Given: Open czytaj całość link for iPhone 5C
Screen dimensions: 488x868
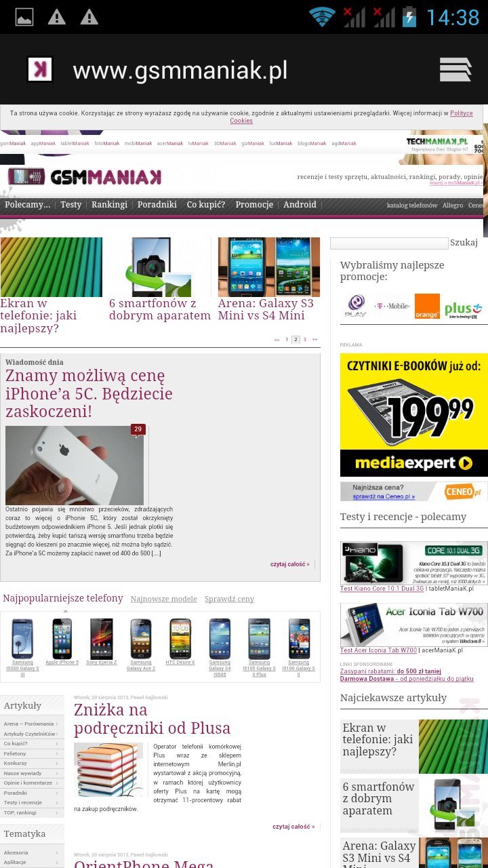Looking at the screenshot, I should pyautogui.click(x=290, y=564).
